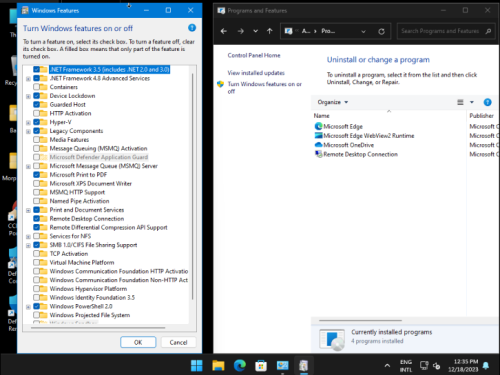Click the shield icon beside Turn Windows features
The width and height of the screenshot is (500, 375).
pos(220,84)
